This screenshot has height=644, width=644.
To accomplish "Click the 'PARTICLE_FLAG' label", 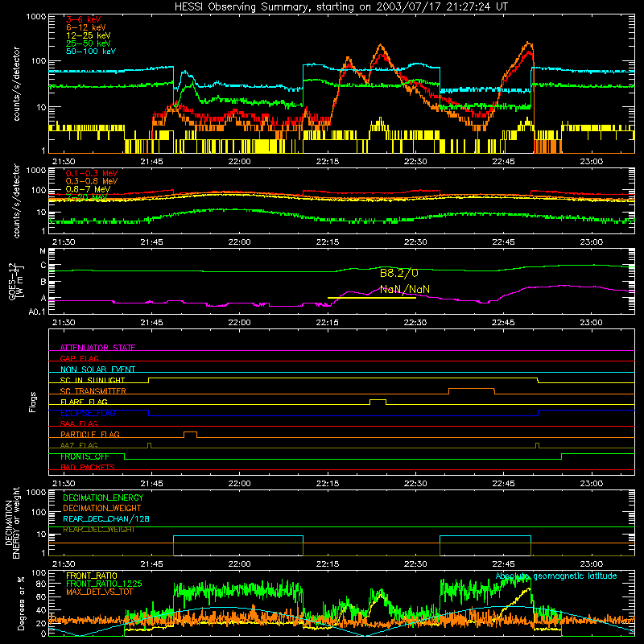I will point(90,435).
